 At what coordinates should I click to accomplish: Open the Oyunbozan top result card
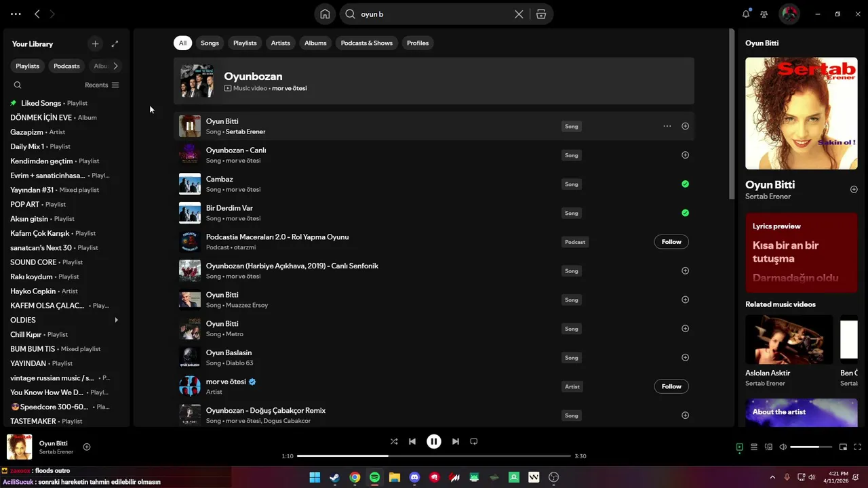coord(434,81)
